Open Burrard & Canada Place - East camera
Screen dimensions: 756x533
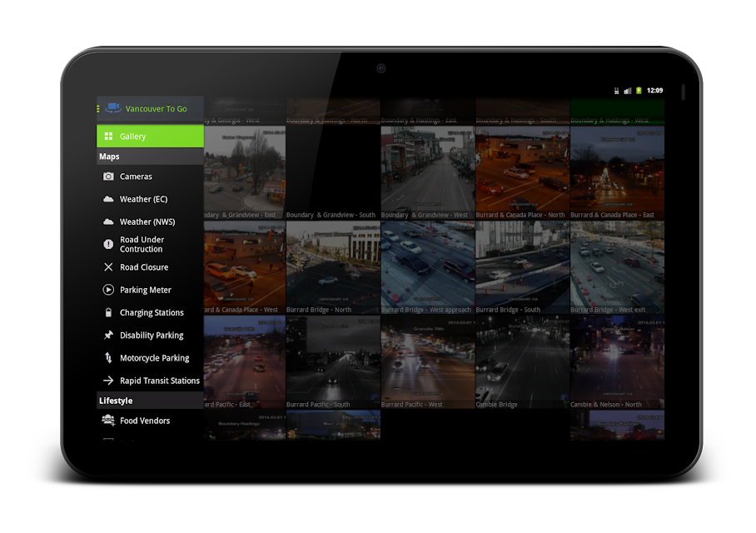pos(617,172)
